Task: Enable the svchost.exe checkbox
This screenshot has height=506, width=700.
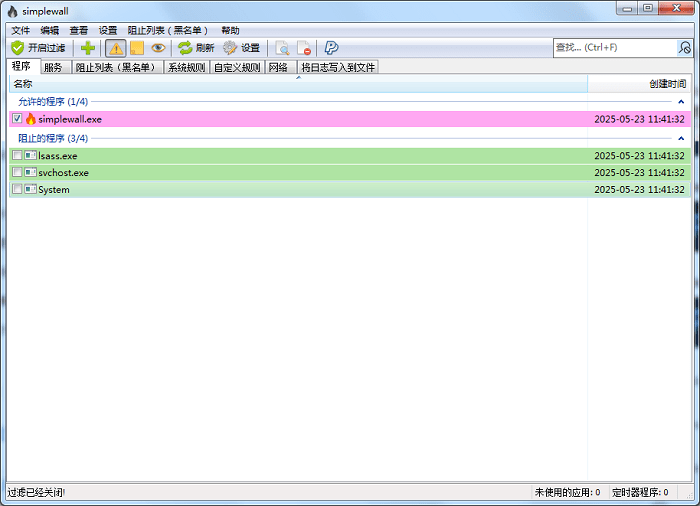Action: (17, 173)
